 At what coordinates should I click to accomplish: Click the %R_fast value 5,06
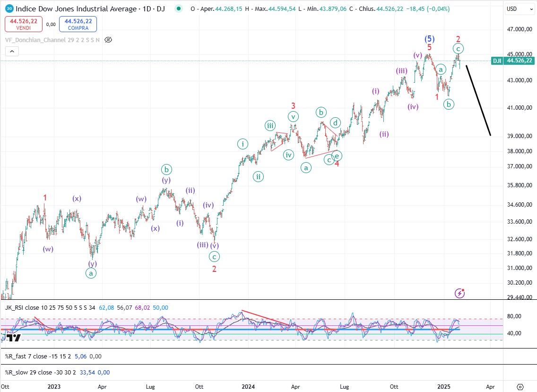[80, 357]
